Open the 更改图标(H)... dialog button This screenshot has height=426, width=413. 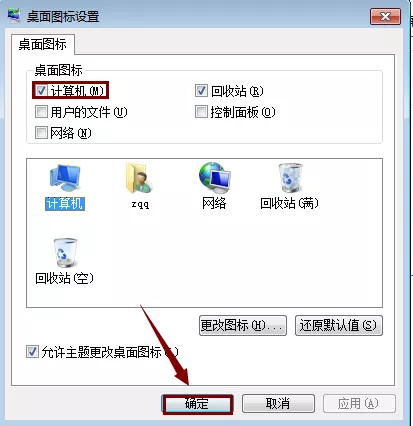point(243,325)
